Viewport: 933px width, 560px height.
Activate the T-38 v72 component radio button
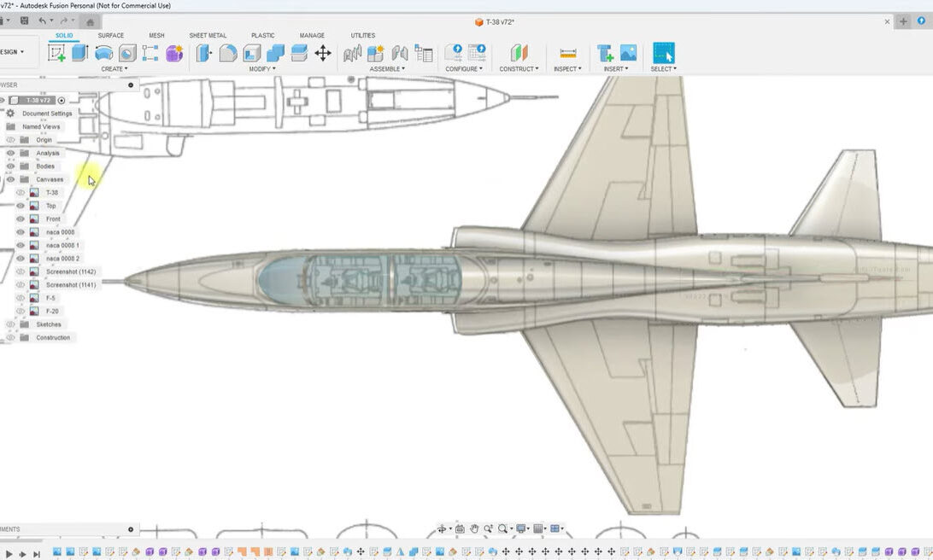pyautogui.click(x=62, y=101)
